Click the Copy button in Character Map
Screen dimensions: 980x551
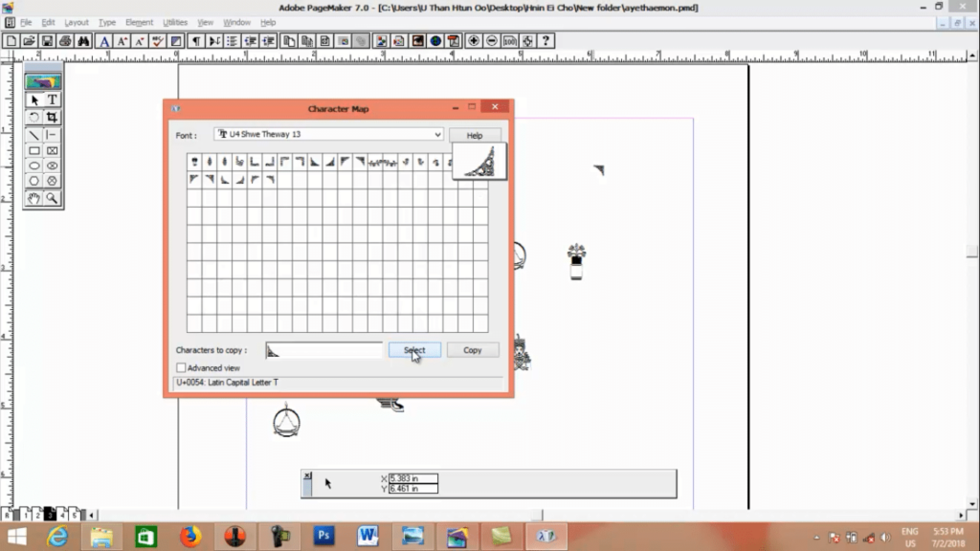[473, 350]
